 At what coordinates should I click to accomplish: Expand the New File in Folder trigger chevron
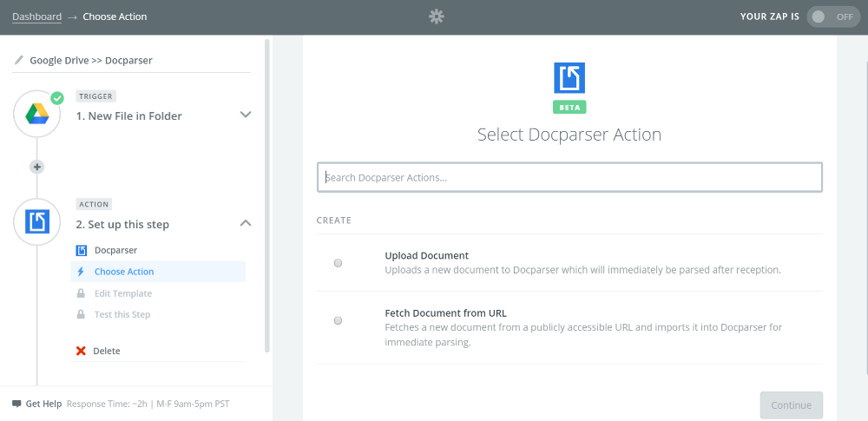click(246, 115)
